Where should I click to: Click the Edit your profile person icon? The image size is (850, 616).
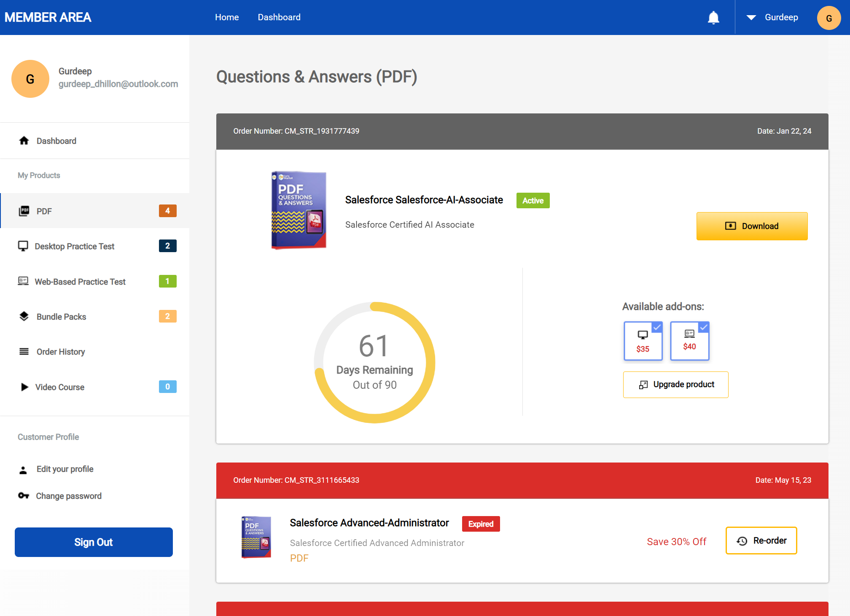tap(23, 470)
